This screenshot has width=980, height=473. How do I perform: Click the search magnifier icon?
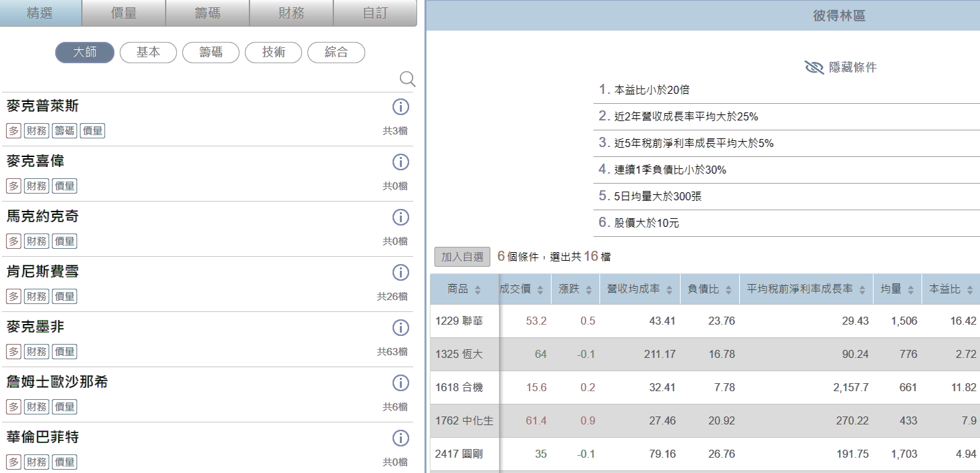407,79
